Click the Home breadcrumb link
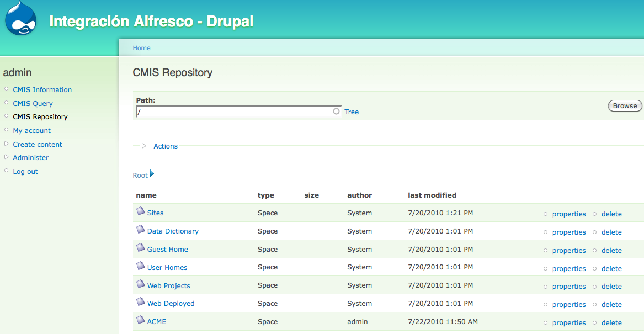 pyautogui.click(x=141, y=48)
